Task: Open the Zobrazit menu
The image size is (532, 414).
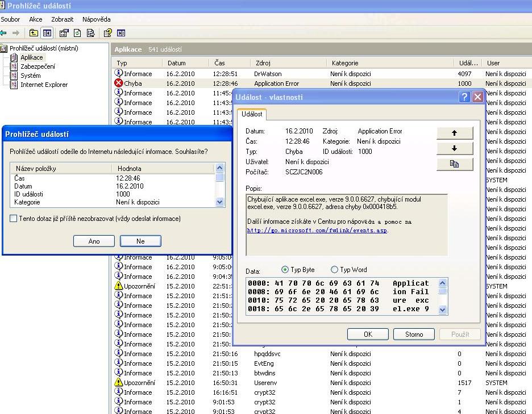Action: point(62,19)
